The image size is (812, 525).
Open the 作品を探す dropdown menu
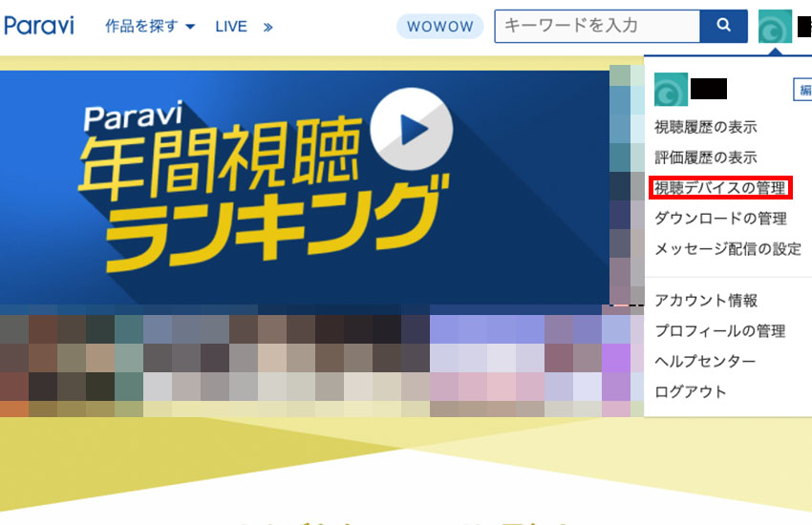click(150, 26)
